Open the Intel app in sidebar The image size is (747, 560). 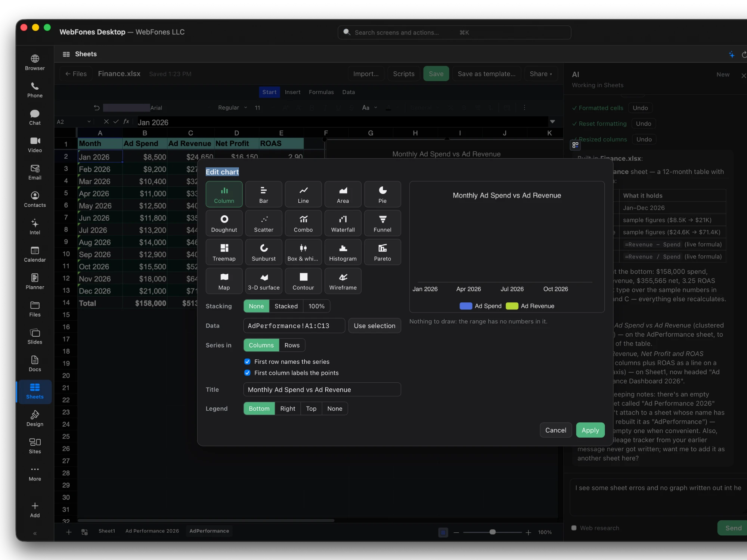click(35, 227)
